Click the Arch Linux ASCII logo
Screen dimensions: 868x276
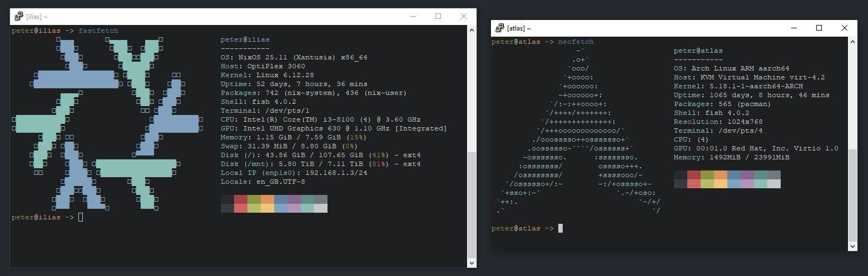pyautogui.click(x=578, y=131)
